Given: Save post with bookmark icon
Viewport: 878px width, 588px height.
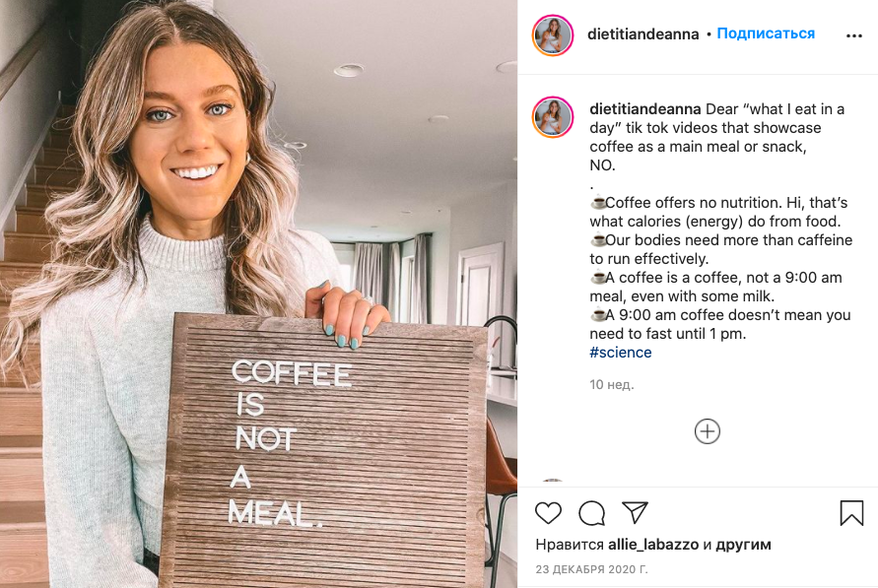Looking at the screenshot, I should (851, 512).
